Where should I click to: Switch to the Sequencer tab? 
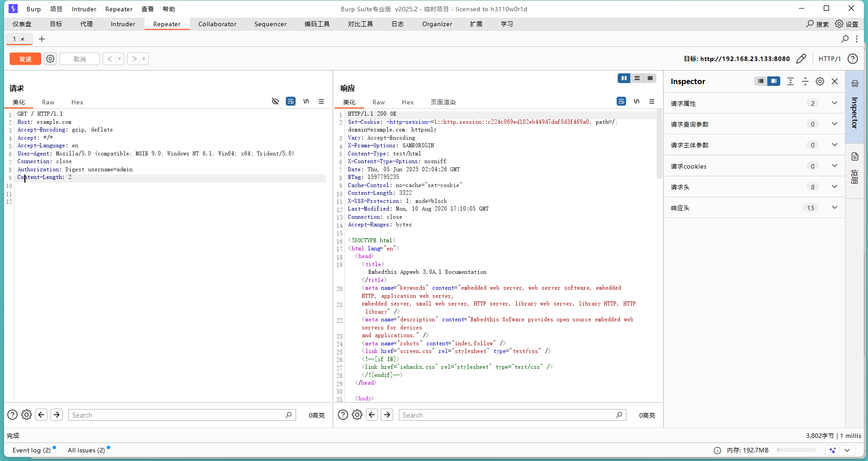(x=270, y=24)
